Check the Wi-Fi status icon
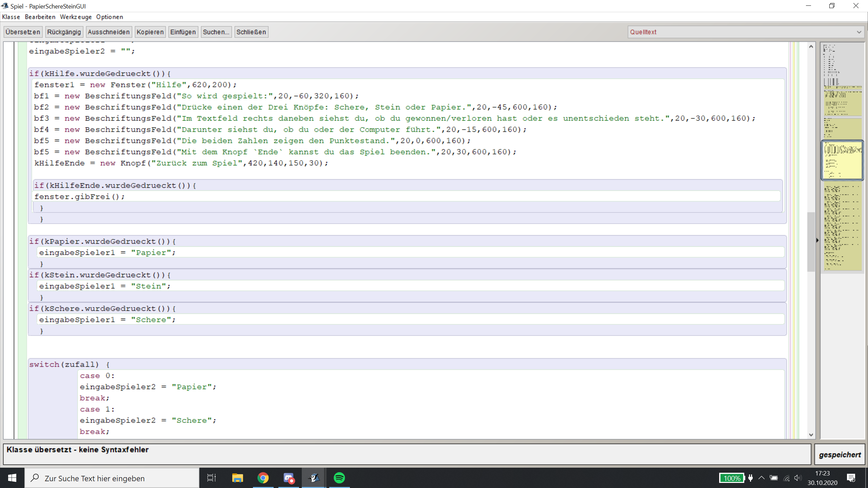The width and height of the screenshot is (868, 488). [x=787, y=478]
